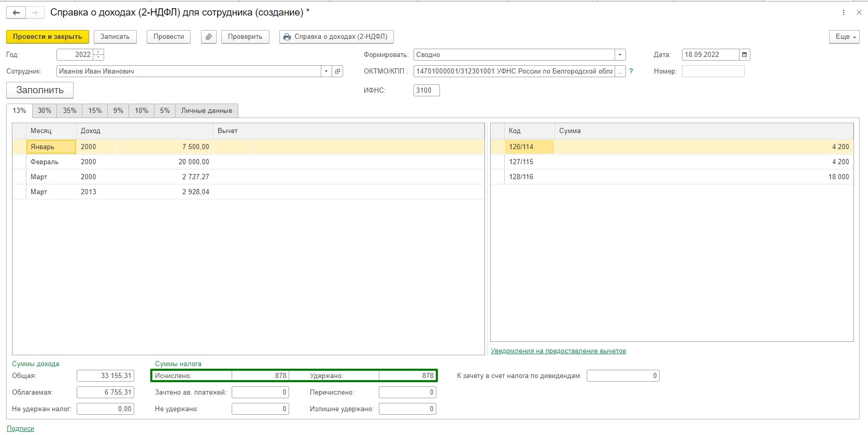Open the three-dot window menu at top right

click(x=844, y=12)
